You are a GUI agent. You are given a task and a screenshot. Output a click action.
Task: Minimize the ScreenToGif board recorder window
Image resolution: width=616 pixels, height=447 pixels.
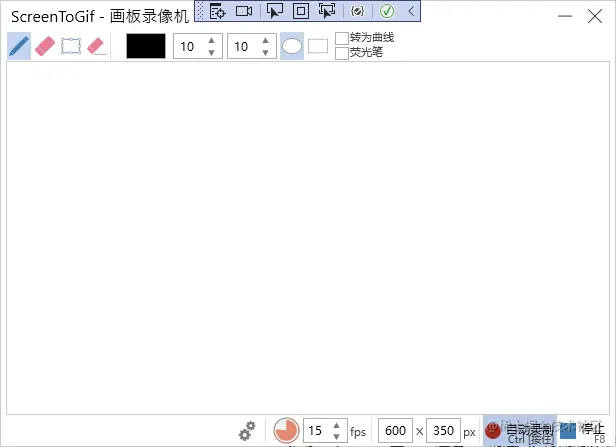(565, 16)
